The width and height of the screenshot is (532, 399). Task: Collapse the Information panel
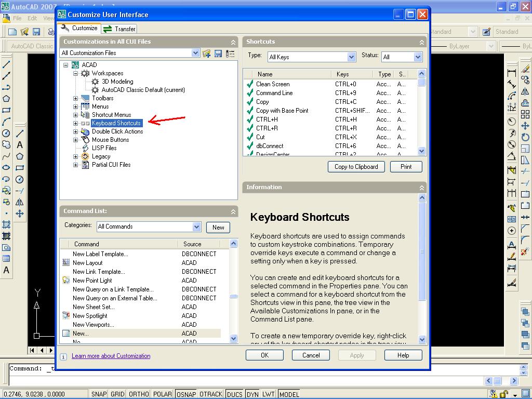click(x=422, y=188)
